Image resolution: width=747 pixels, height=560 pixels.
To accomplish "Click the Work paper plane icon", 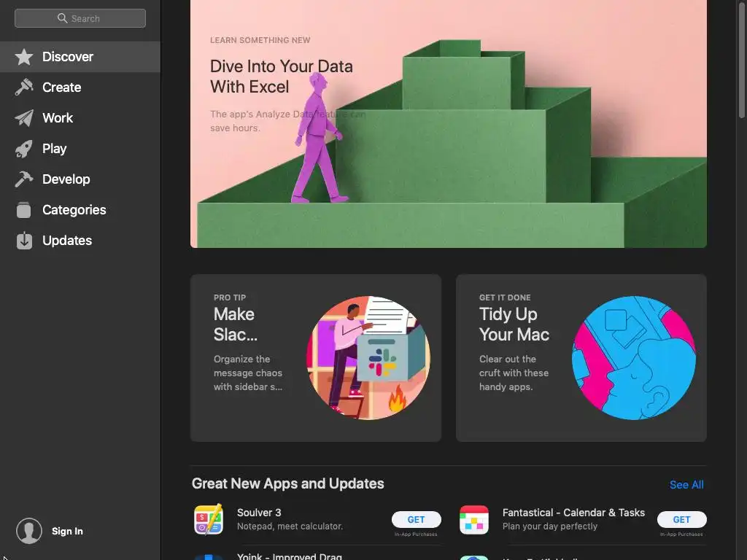I will (x=24, y=118).
